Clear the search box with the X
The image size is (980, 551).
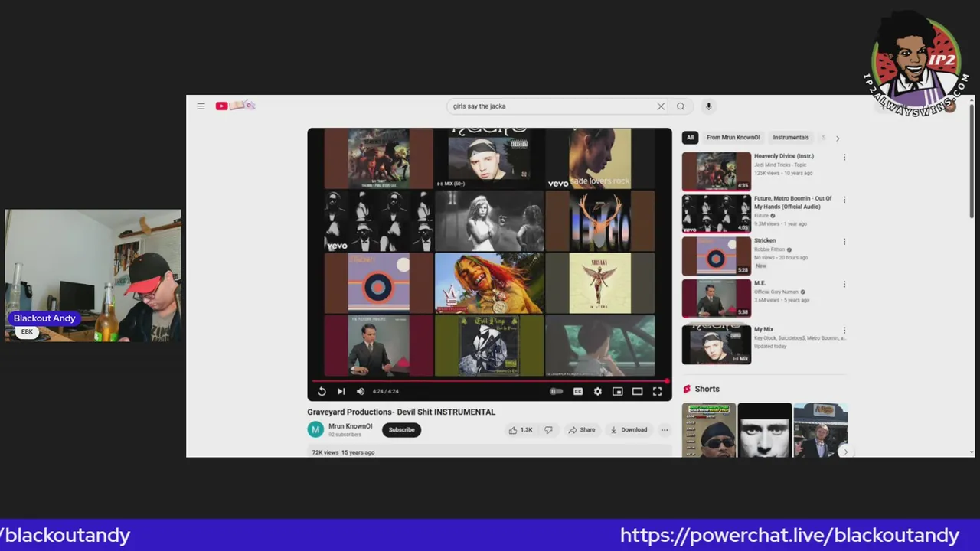coord(661,106)
